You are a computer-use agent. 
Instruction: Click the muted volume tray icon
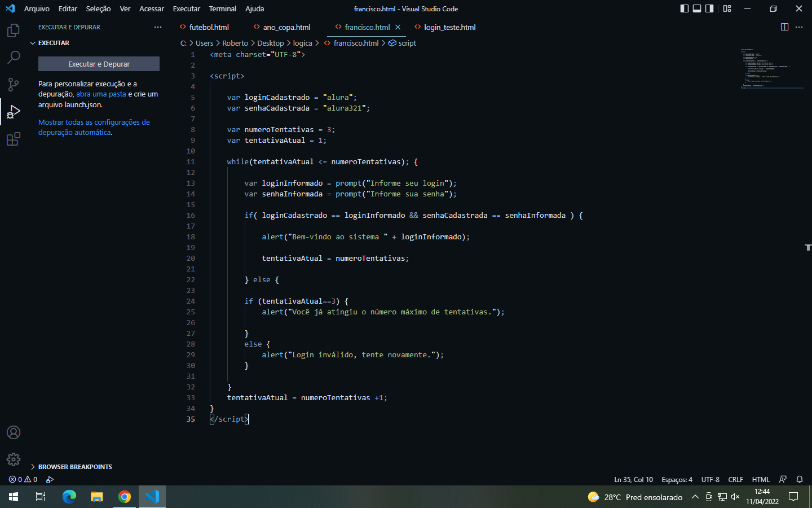pyautogui.click(x=735, y=497)
